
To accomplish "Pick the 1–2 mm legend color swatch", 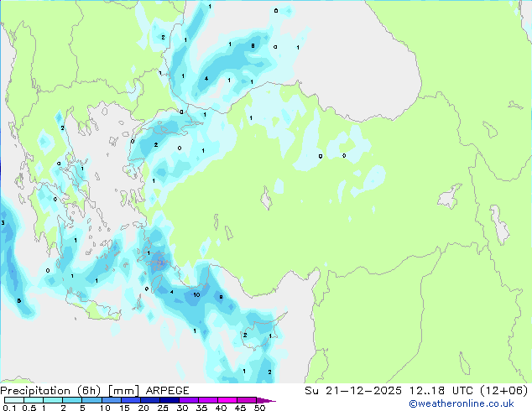I will pyautogui.click(x=53, y=400).
